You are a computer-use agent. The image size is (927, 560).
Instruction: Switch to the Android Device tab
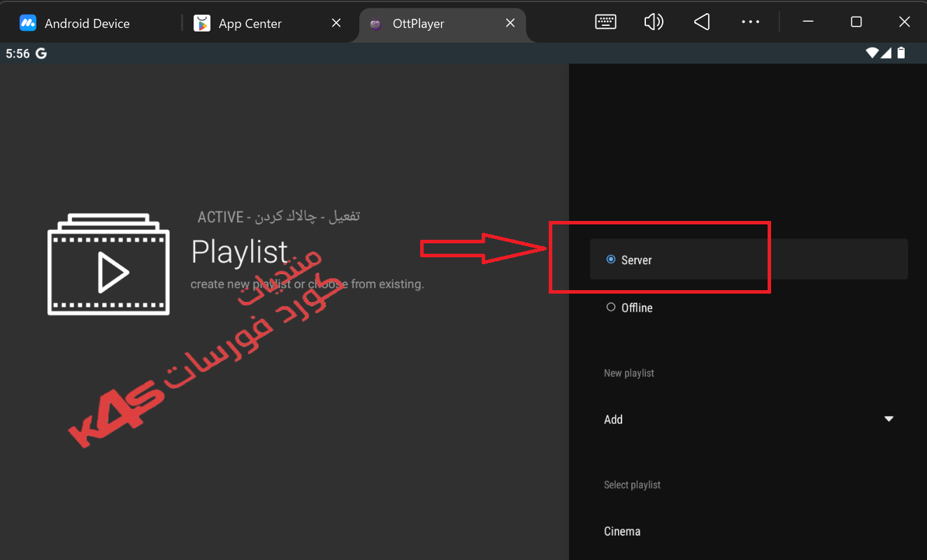(87, 23)
